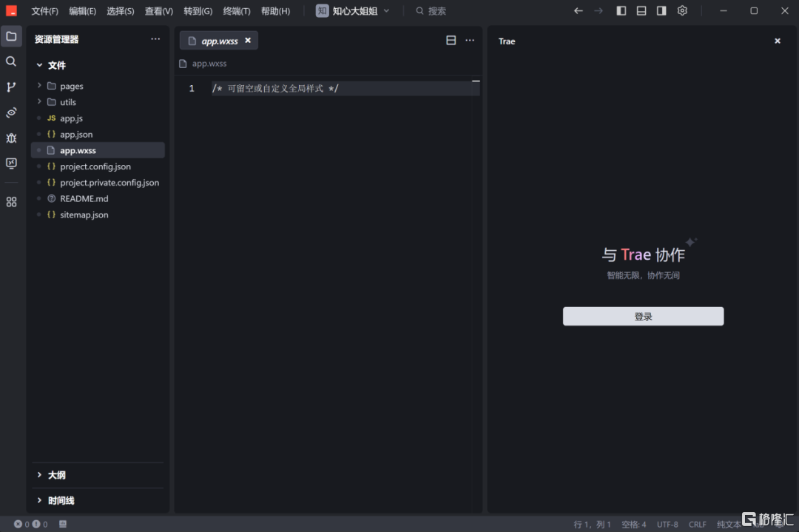Screen dimensions: 799x532
Task: Open the 转到(G) menu
Action: click(198, 11)
